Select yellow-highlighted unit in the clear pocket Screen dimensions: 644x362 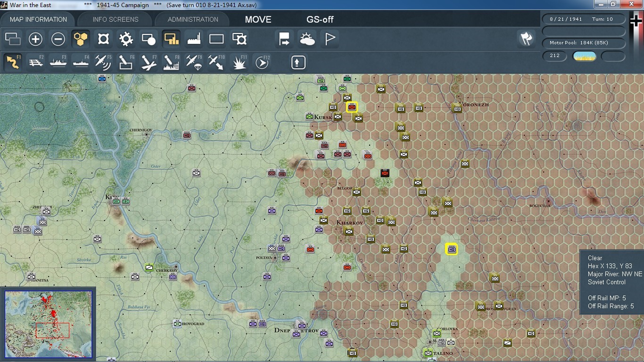click(x=452, y=249)
